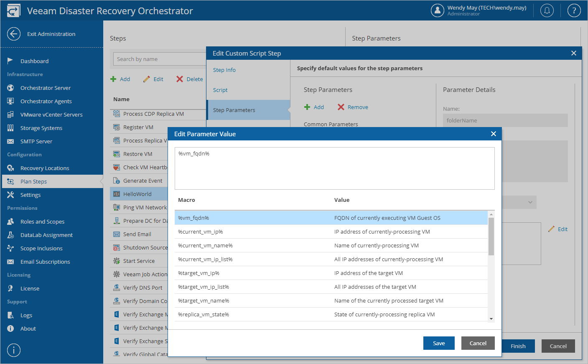Open Plan Steps in sidebar menu

52,181
